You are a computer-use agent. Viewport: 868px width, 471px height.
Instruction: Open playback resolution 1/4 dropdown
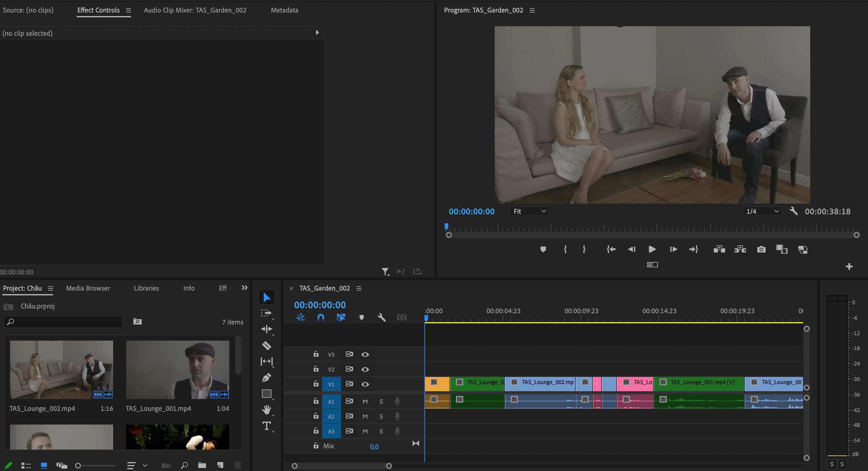pos(762,211)
